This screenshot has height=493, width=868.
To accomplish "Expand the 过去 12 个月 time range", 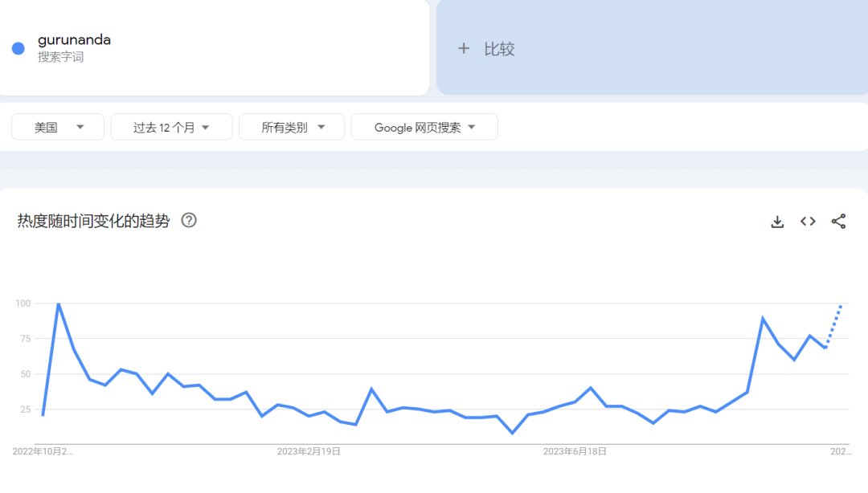I will point(171,127).
